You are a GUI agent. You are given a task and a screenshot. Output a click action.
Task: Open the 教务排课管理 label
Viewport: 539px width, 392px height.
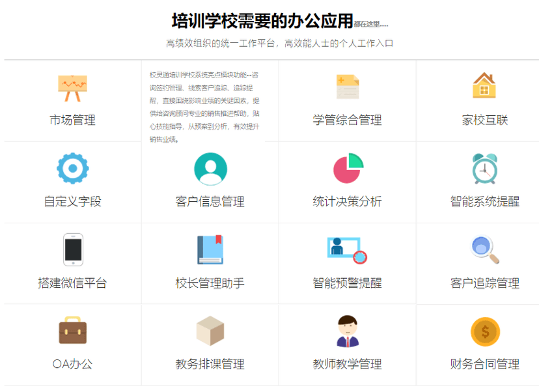coord(210,364)
